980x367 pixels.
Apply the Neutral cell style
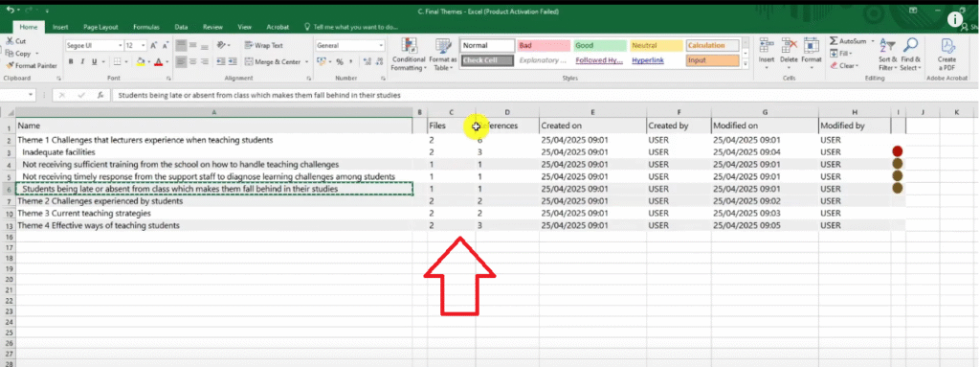pos(657,46)
